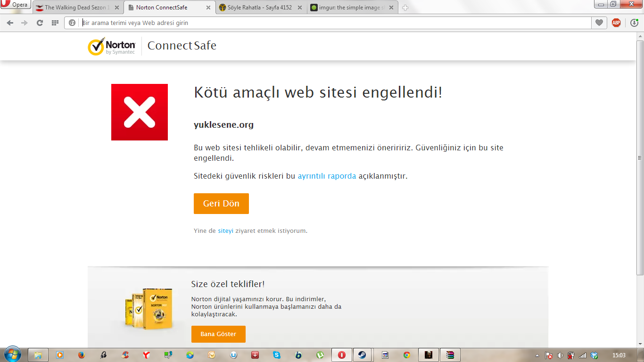Add page to bookmarks with heart icon
This screenshot has height=362, width=644.
599,23
